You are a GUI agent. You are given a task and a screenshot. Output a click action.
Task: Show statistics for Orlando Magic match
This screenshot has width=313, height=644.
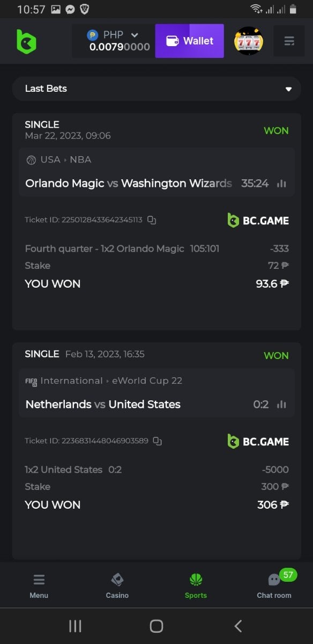point(281,184)
